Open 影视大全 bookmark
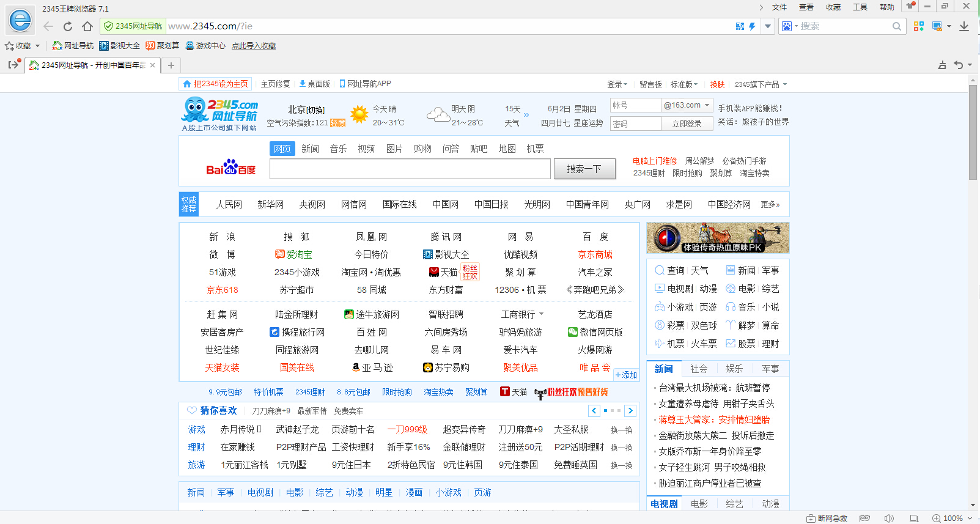 coord(120,46)
